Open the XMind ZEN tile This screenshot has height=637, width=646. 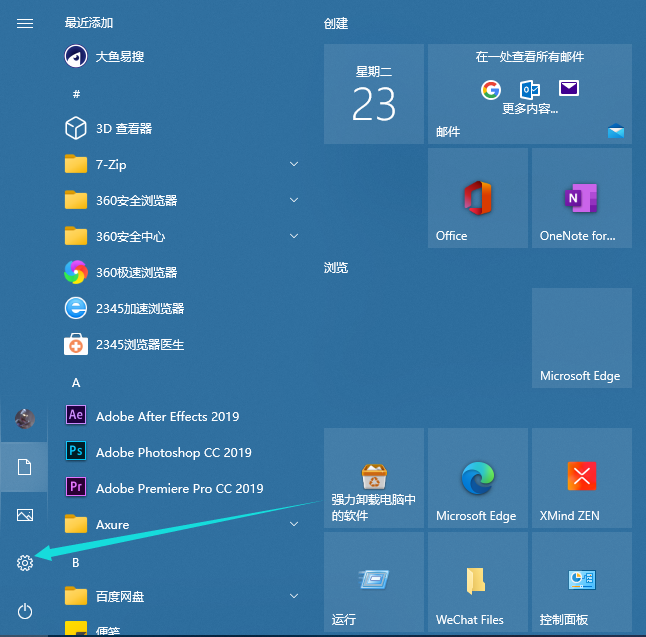click(x=581, y=478)
